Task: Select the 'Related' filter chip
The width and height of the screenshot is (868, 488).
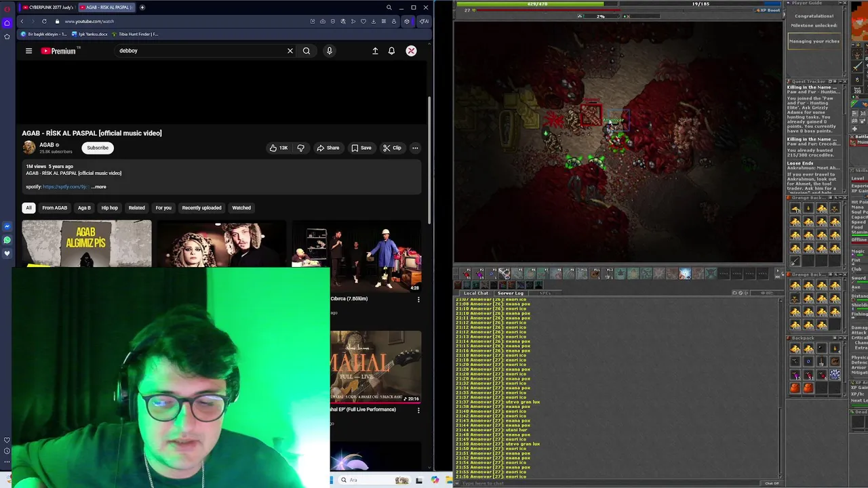Action: click(x=137, y=208)
